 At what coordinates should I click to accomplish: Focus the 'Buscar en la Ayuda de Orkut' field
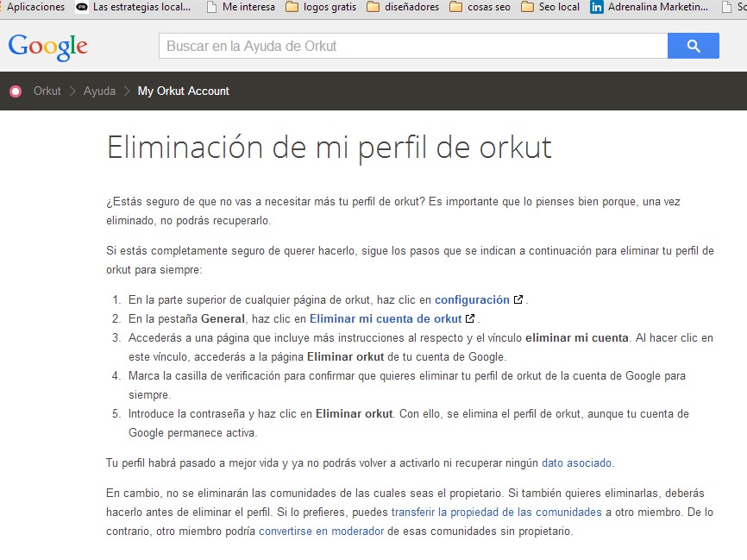[413, 46]
